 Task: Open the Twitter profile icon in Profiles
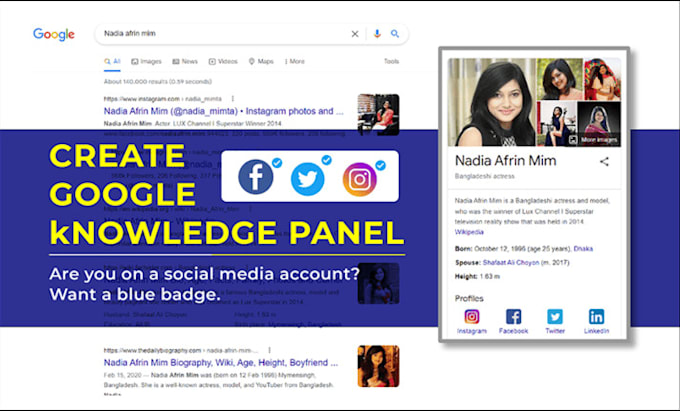555,316
